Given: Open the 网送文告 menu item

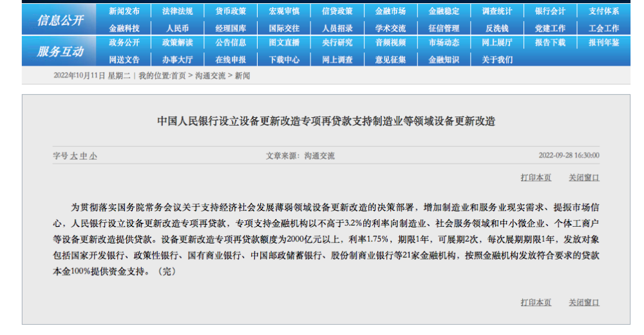Looking at the screenshot, I should click(124, 60).
